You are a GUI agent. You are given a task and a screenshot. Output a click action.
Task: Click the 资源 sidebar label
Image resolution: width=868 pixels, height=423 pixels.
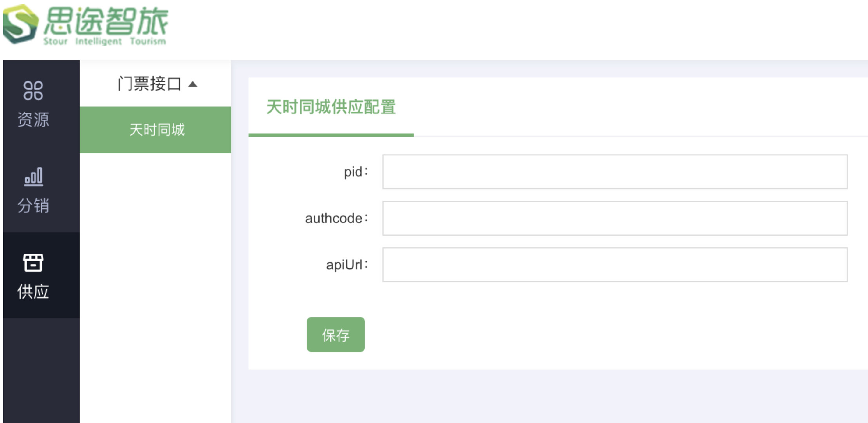(x=33, y=119)
